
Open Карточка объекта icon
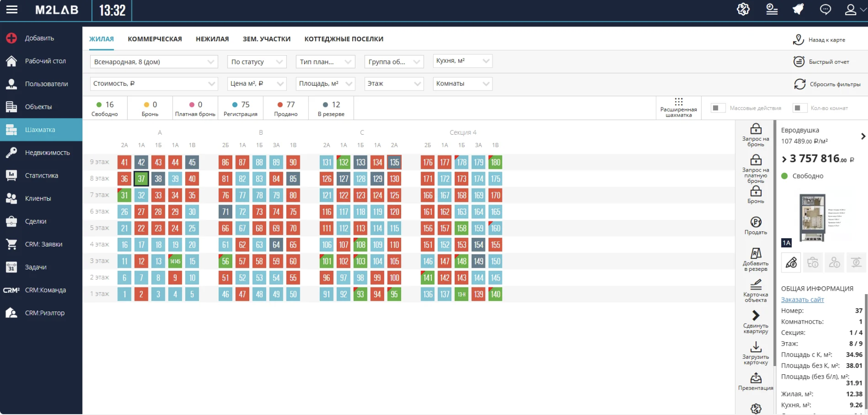click(755, 285)
